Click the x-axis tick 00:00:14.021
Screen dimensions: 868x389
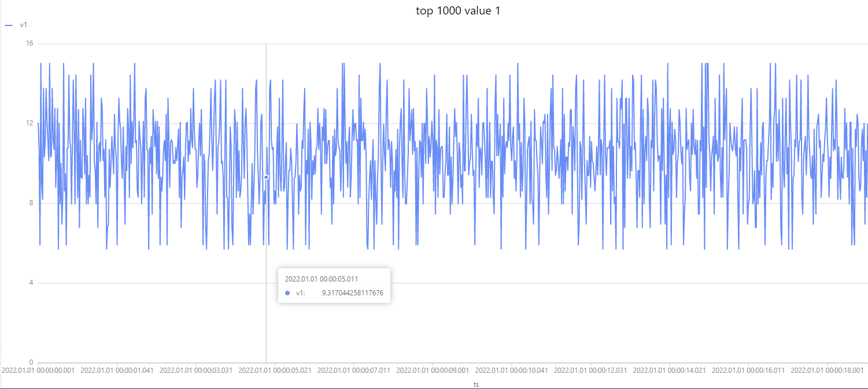(669, 370)
